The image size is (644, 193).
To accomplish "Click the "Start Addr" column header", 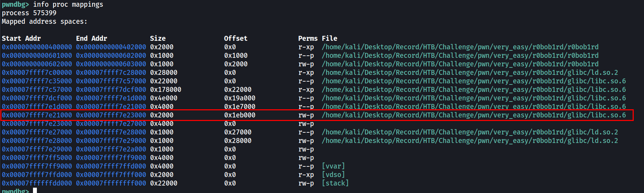I will tap(21, 38).
